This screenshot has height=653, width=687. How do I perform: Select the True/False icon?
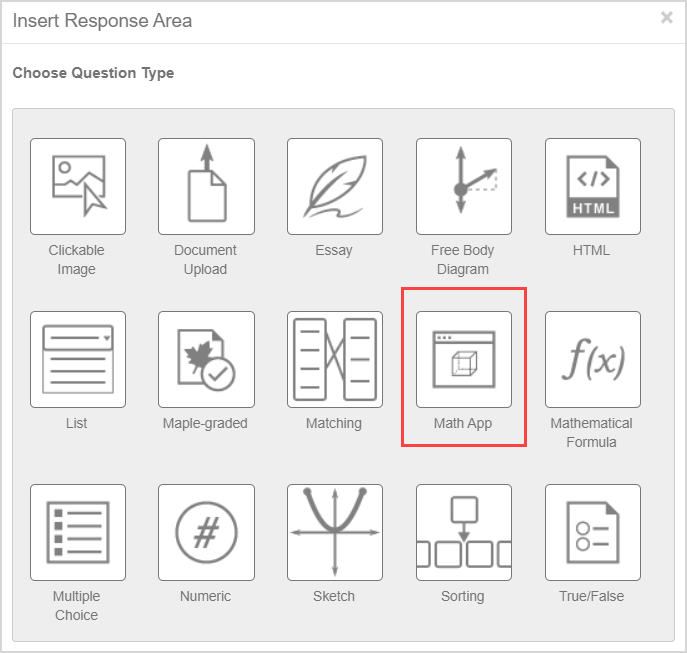[x=592, y=532]
